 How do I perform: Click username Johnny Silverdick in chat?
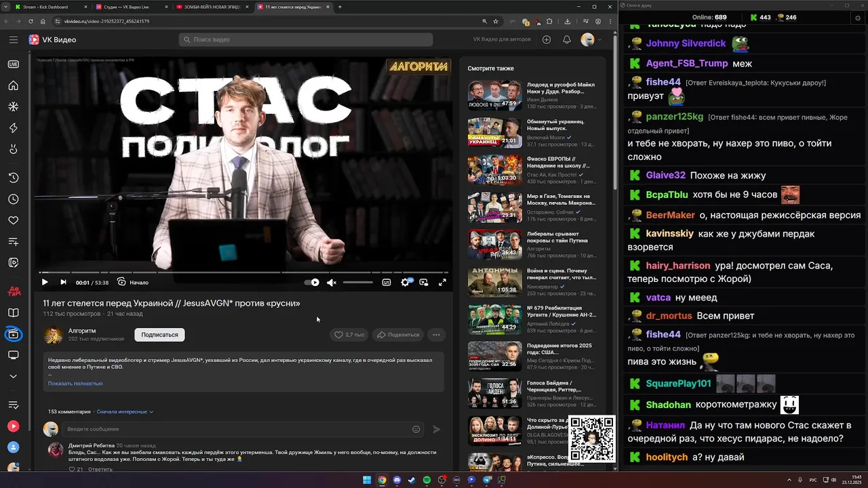pyautogui.click(x=686, y=43)
